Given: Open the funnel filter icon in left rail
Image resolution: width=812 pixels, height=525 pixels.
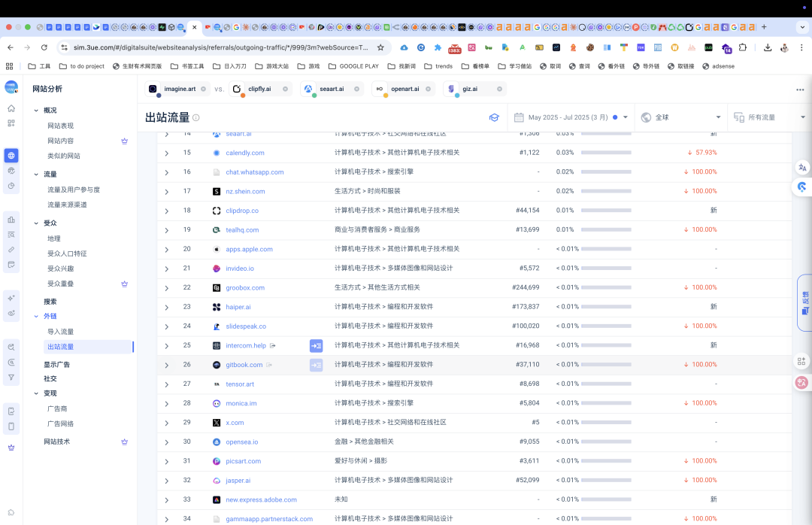Looking at the screenshot, I should [11, 378].
